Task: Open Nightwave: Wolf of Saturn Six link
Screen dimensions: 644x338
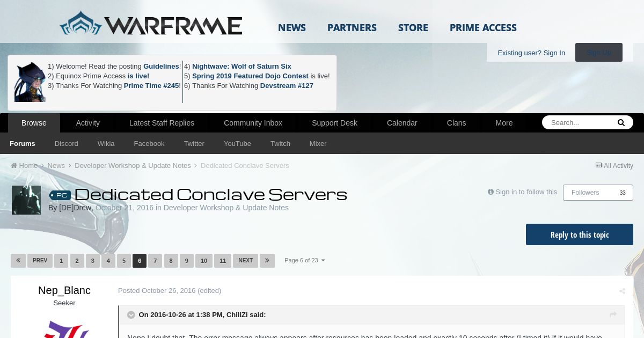Action: (241, 67)
